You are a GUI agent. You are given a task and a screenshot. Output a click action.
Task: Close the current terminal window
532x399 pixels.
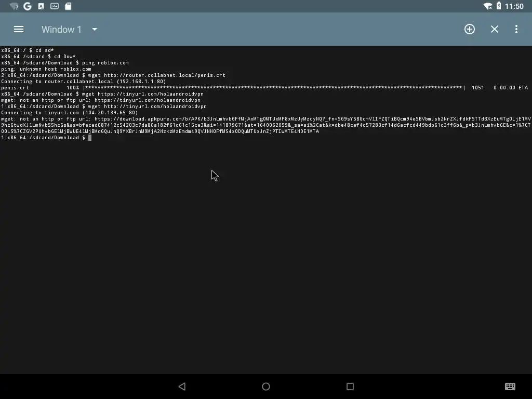point(495,29)
